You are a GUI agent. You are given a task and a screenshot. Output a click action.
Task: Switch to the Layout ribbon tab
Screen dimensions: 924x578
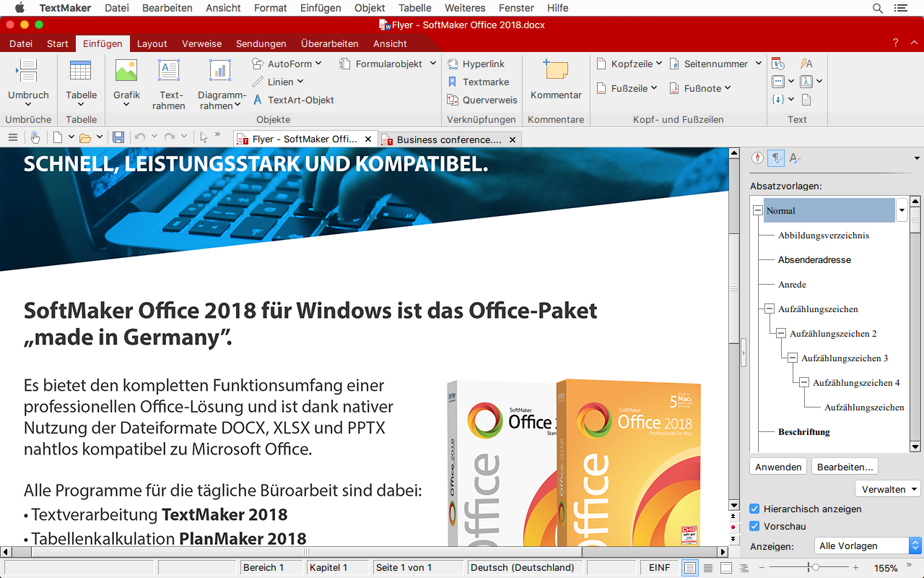click(152, 43)
